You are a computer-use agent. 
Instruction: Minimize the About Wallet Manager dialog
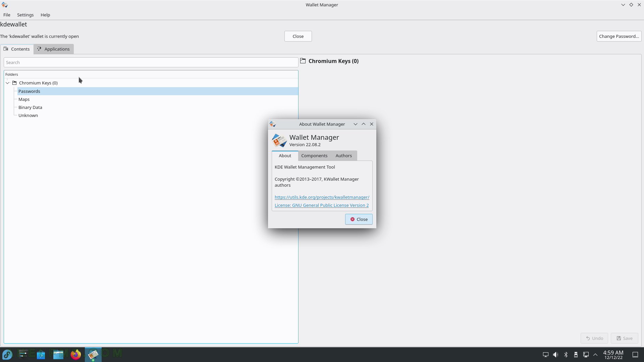(356, 124)
